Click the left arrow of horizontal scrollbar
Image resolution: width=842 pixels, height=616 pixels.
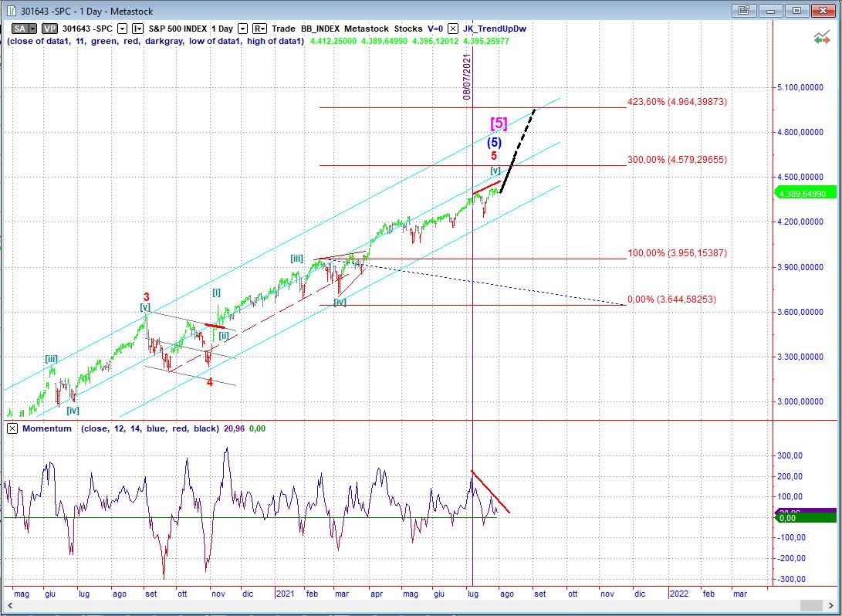[x=9, y=606]
